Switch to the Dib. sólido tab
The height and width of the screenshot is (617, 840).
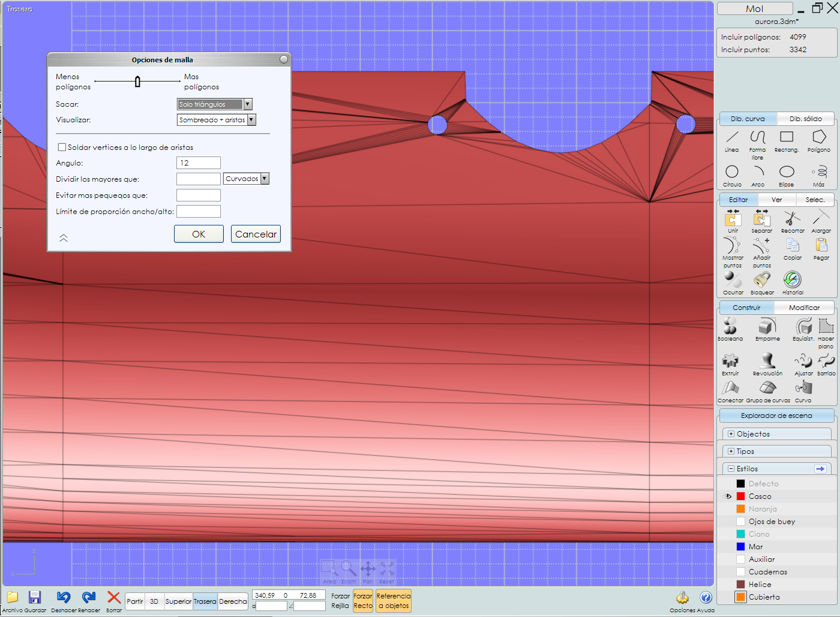806,119
